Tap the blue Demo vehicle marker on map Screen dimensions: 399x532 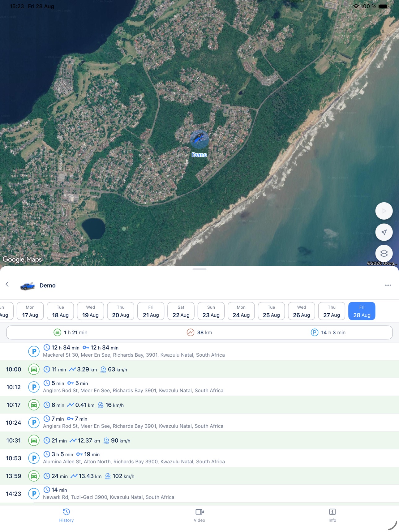point(199,139)
